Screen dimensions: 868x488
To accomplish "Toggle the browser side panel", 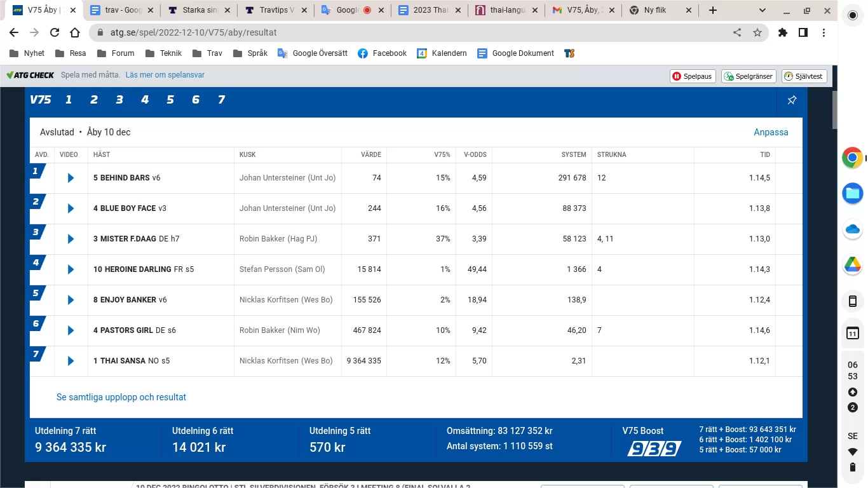I will pyautogui.click(x=803, y=32).
